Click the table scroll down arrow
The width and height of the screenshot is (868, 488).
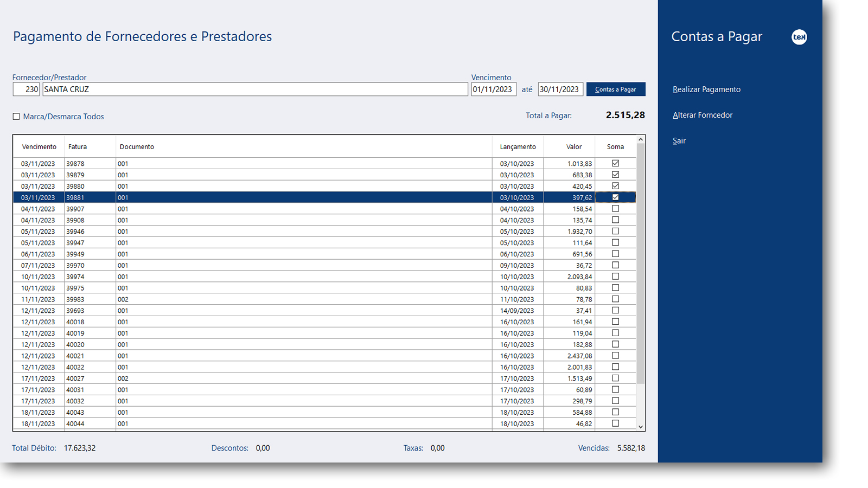tap(641, 427)
